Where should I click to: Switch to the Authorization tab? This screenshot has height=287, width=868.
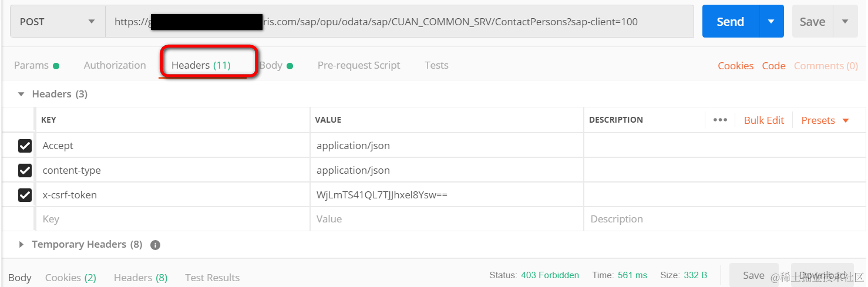(x=115, y=65)
